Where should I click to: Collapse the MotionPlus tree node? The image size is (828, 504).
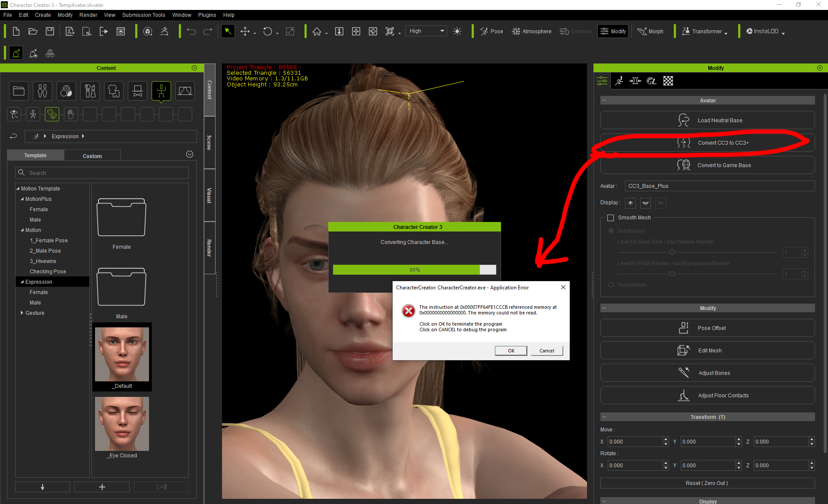pos(22,199)
